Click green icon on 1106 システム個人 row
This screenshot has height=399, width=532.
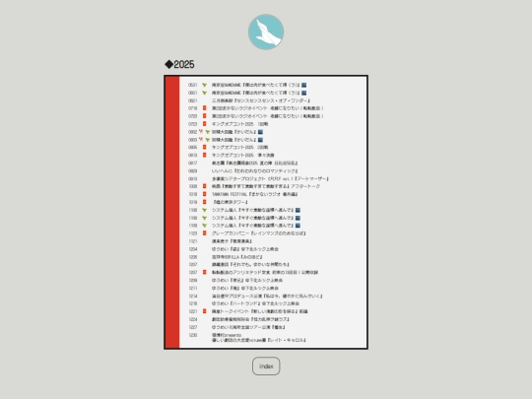[x=204, y=210]
